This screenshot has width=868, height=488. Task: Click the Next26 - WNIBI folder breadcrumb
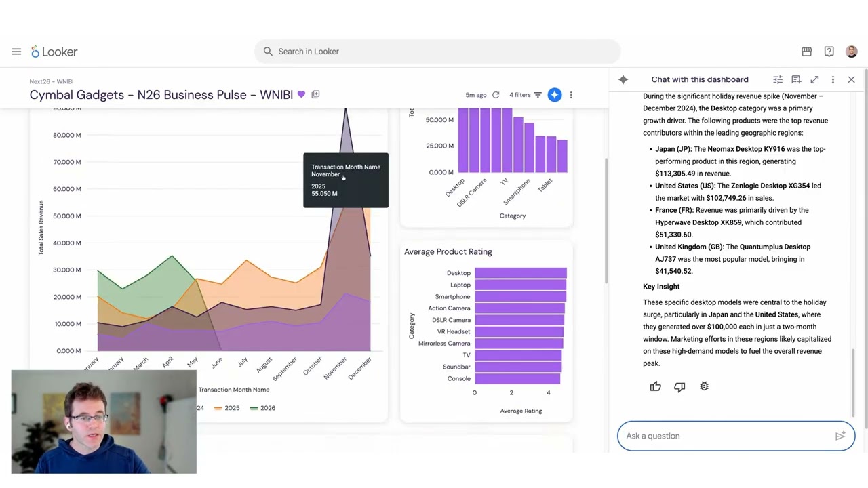(x=52, y=81)
